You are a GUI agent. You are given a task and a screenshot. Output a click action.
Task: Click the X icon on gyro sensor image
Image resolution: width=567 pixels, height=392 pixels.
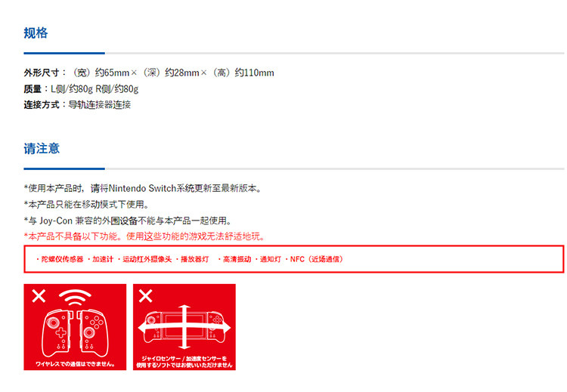click(146, 296)
